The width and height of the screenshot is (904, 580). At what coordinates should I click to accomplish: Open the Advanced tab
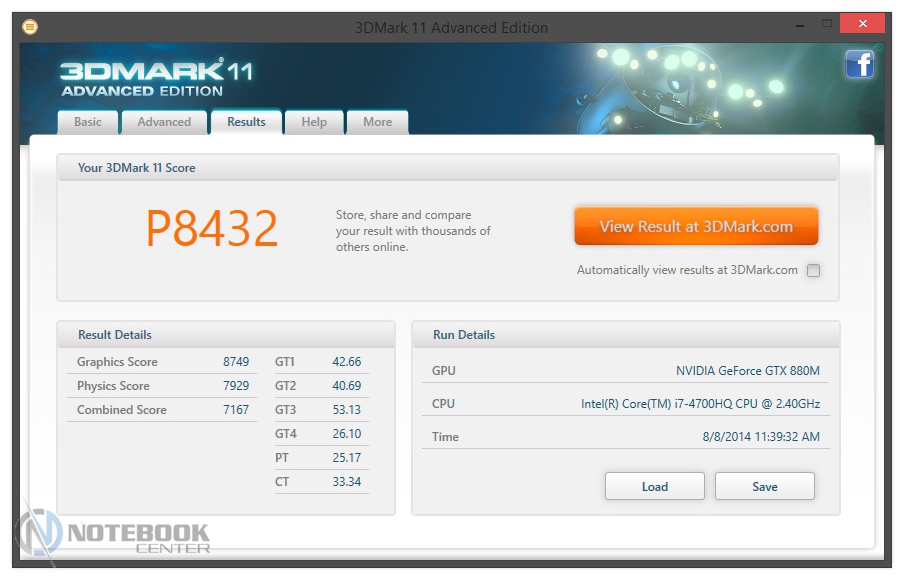point(164,122)
